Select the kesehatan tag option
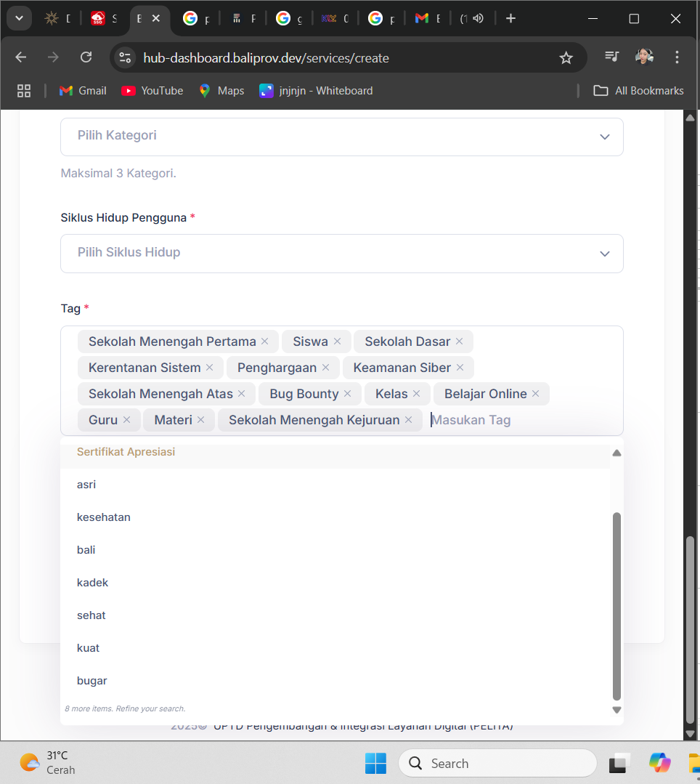This screenshot has width=700, height=784. (104, 517)
